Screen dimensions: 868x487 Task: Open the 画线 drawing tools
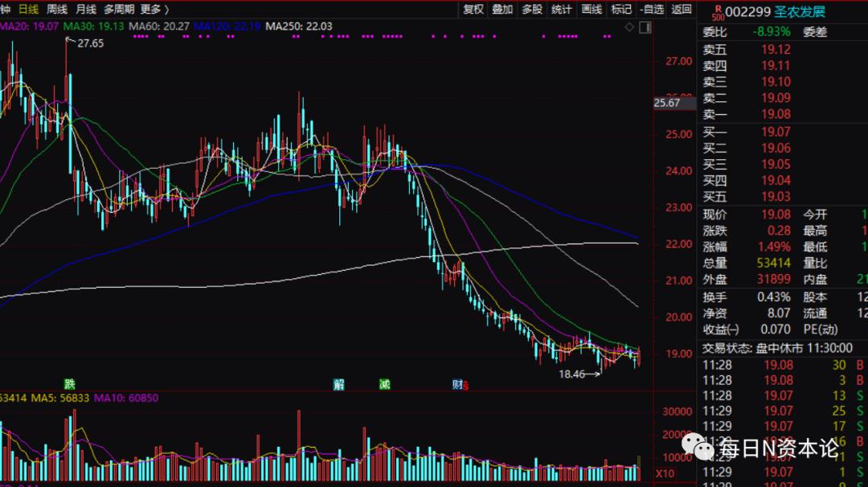point(592,10)
